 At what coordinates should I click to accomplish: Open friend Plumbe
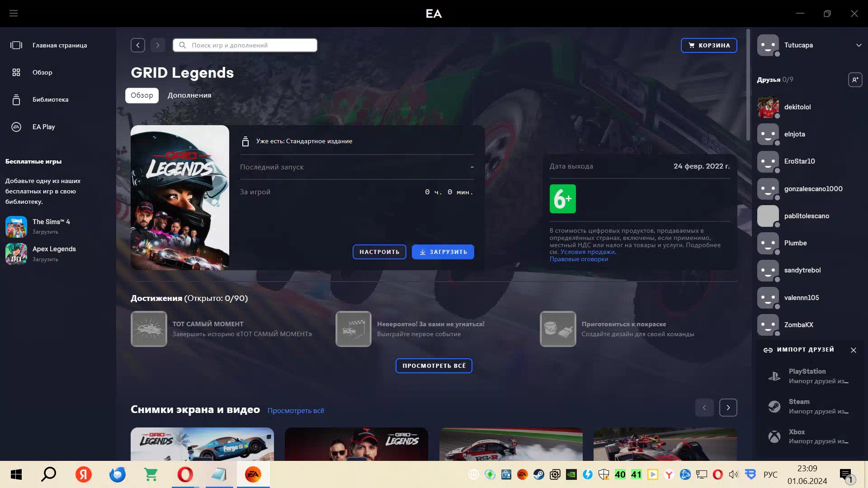(796, 243)
